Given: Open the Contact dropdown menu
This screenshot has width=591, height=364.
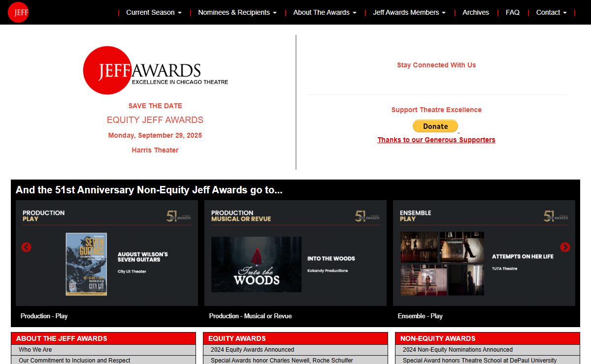Looking at the screenshot, I should (x=551, y=12).
